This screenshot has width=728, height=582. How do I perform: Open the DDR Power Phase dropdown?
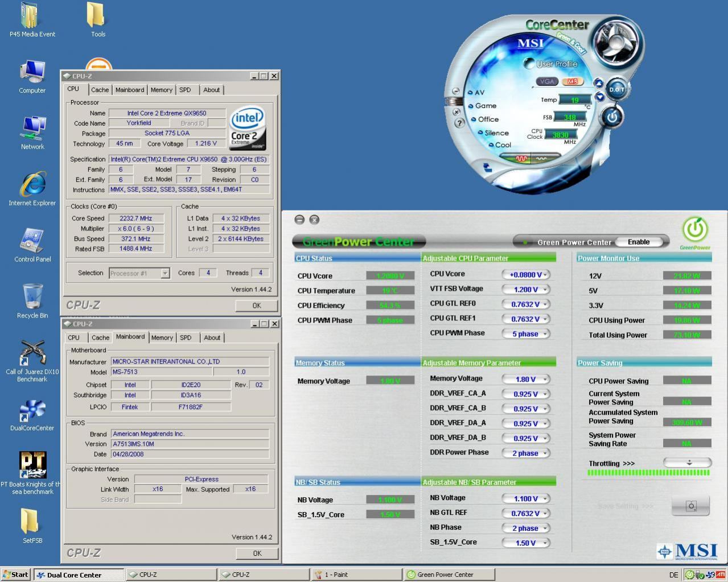point(526,453)
